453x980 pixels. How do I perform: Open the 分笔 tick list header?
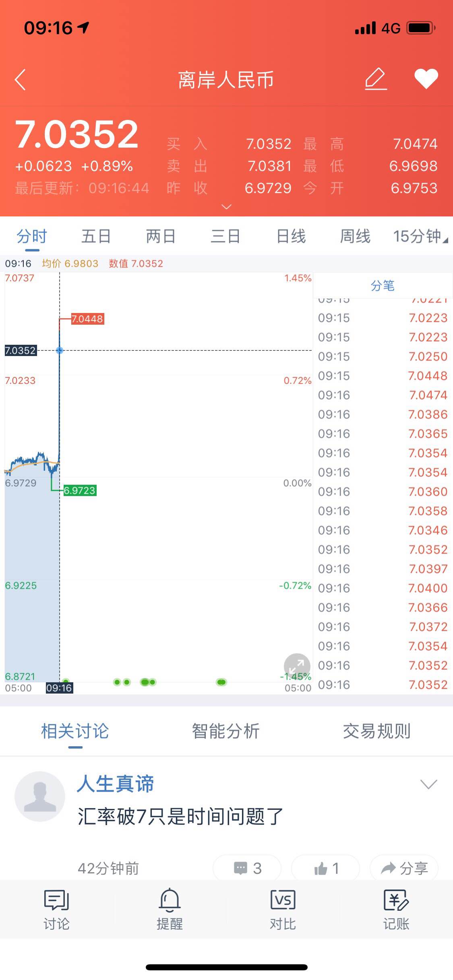(383, 286)
